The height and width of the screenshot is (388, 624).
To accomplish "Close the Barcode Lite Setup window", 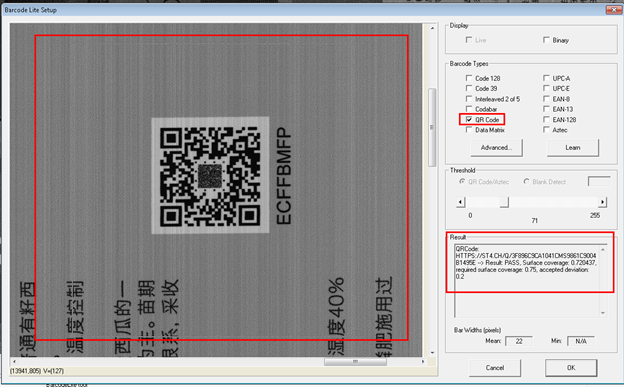I will point(614,10).
